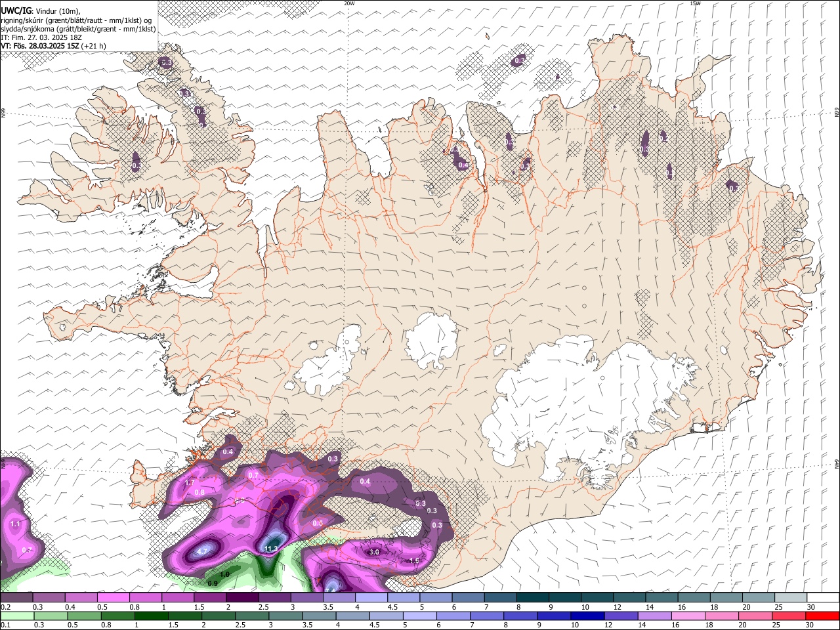This screenshot has height=630, width=840.
Task: Select the '12' label in the bottom legend row
Action: click(608, 625)
